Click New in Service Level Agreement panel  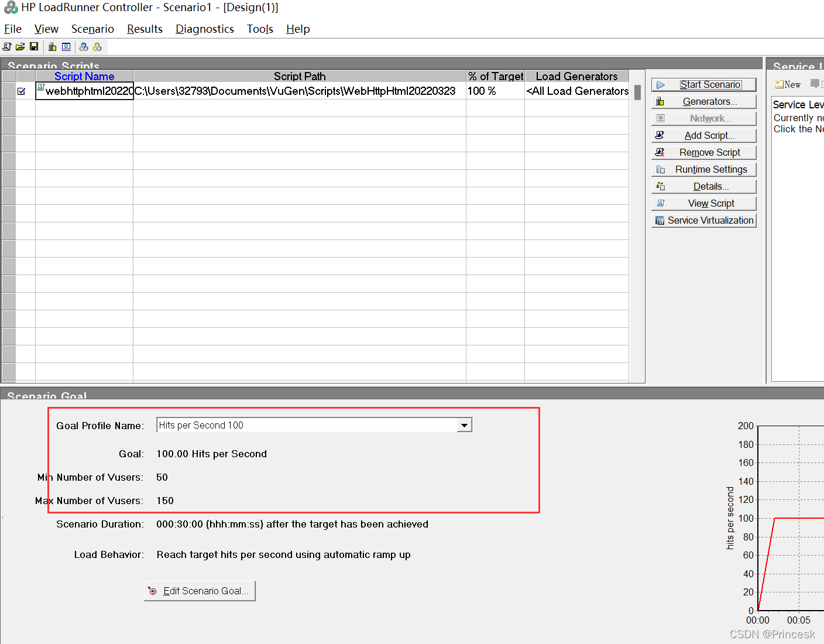(x=788, y=84)
